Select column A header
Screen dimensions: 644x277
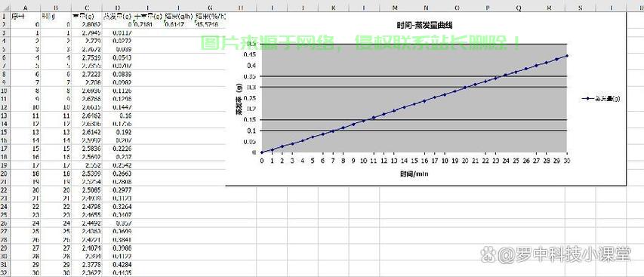point(26,8)
